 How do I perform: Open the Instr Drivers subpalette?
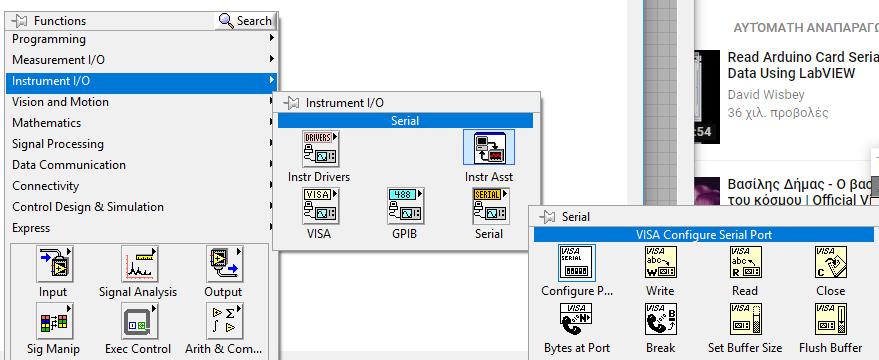pos(321,149)
